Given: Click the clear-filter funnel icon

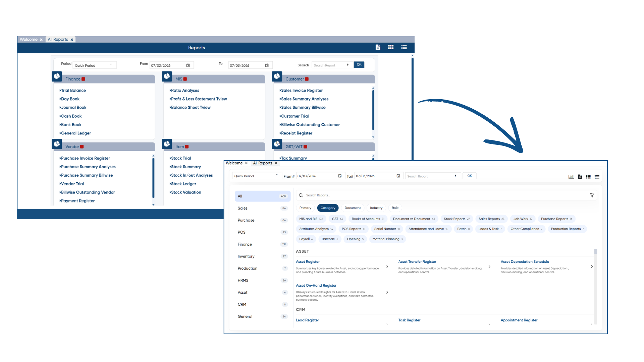Looking at the screenshot, I should (x=592, y=195).
